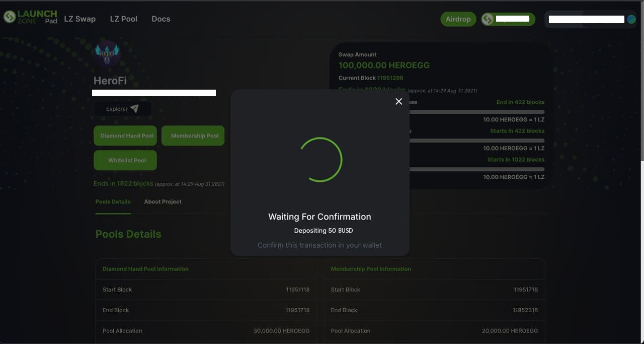644x344 pixels.
Task: Switch to the Pools Details tab
Action: point(113,202)
